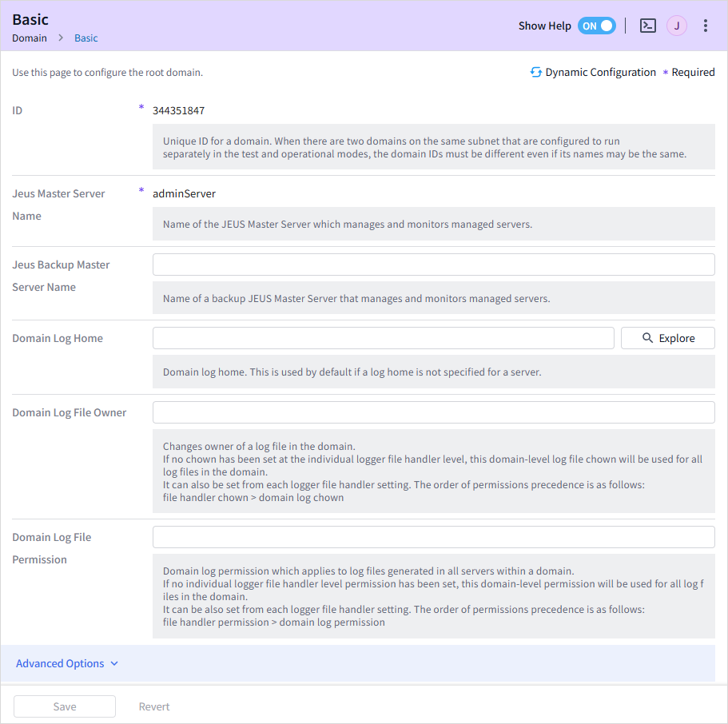Click the user avatar J icon
This screenshot has height=724, width=728.
(x=677, y=26)
